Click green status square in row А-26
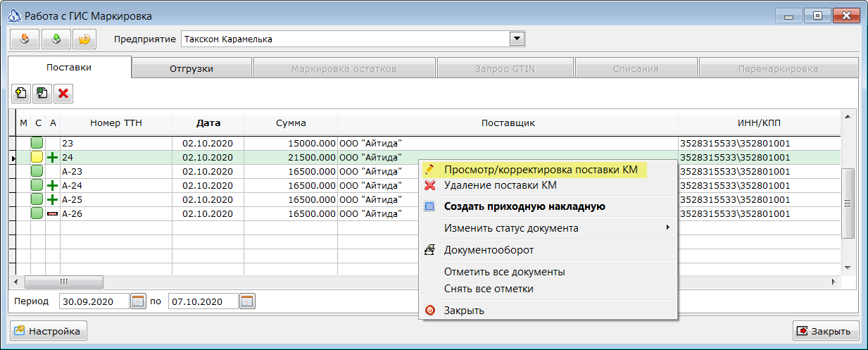Viewport: 868px width, 350px height. [37, 213]
